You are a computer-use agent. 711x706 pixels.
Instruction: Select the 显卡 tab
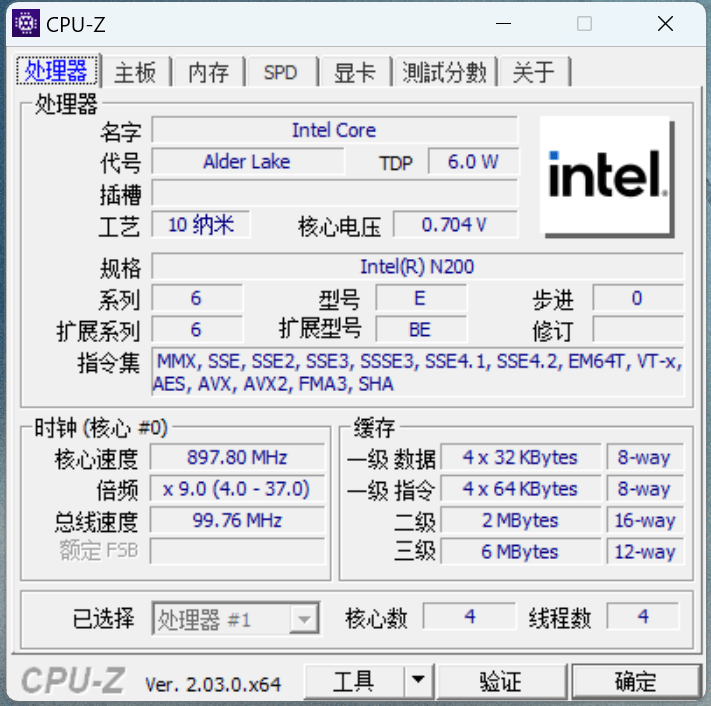(x=355, y=72)
